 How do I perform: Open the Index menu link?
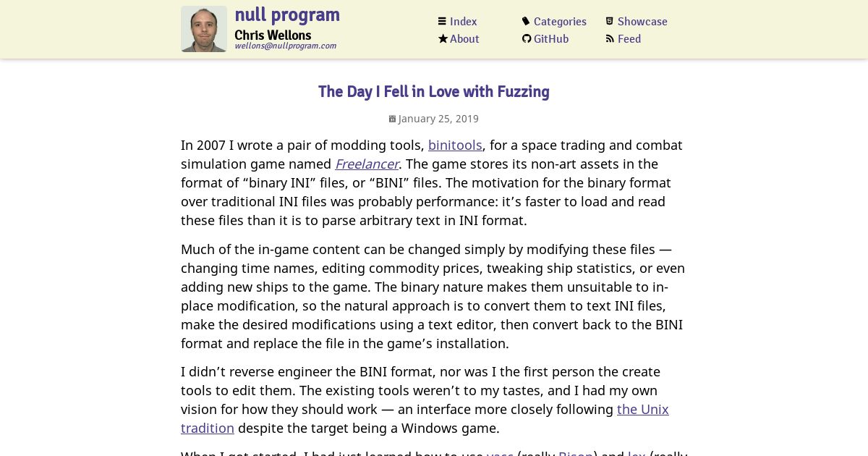click(x=463, y=22)
